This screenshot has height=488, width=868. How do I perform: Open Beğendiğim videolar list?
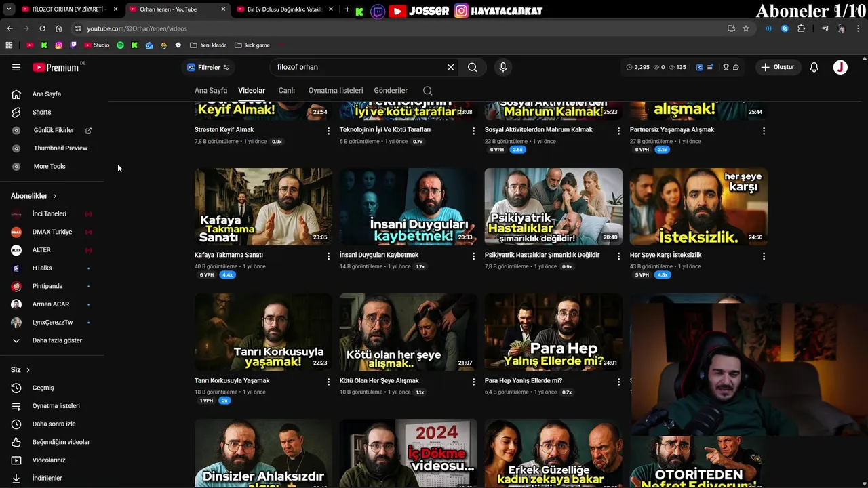point(53,442)
